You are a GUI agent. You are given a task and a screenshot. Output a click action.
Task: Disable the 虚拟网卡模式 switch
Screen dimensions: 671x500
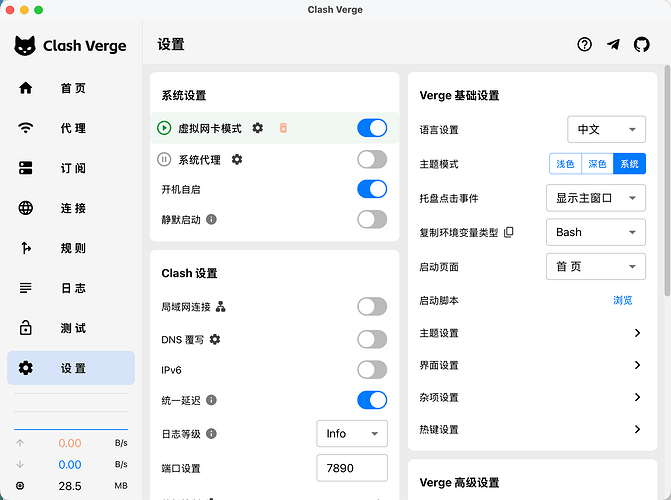[372, 128]
